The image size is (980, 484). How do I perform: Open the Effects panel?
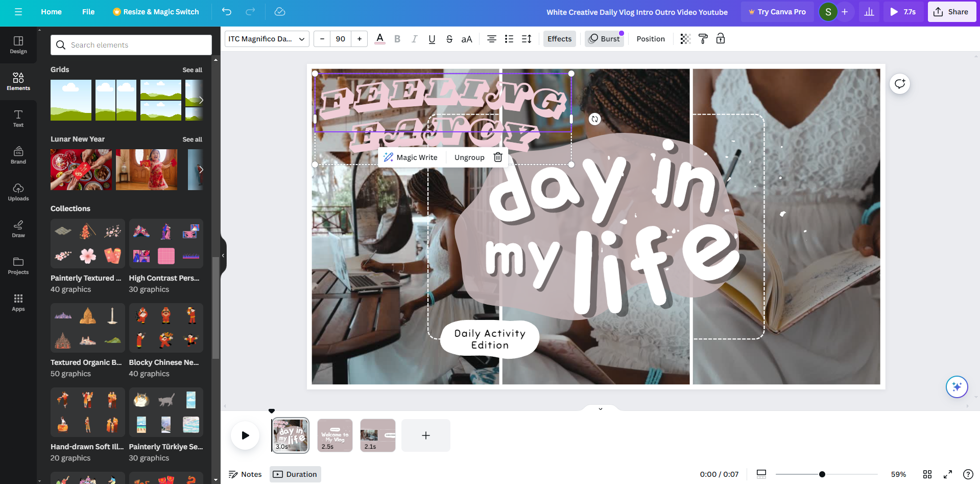(x=560, y=39)
